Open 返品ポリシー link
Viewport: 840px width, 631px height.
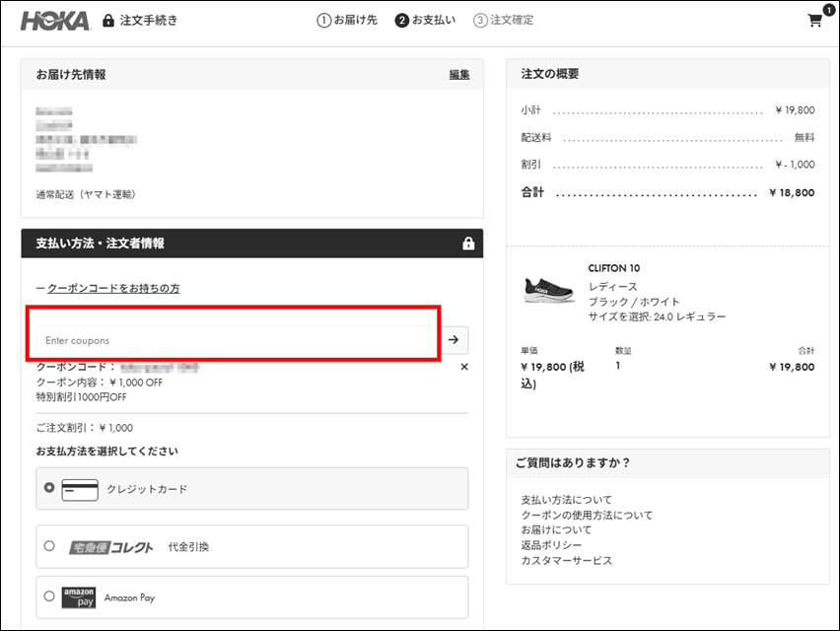click(551, 545)
